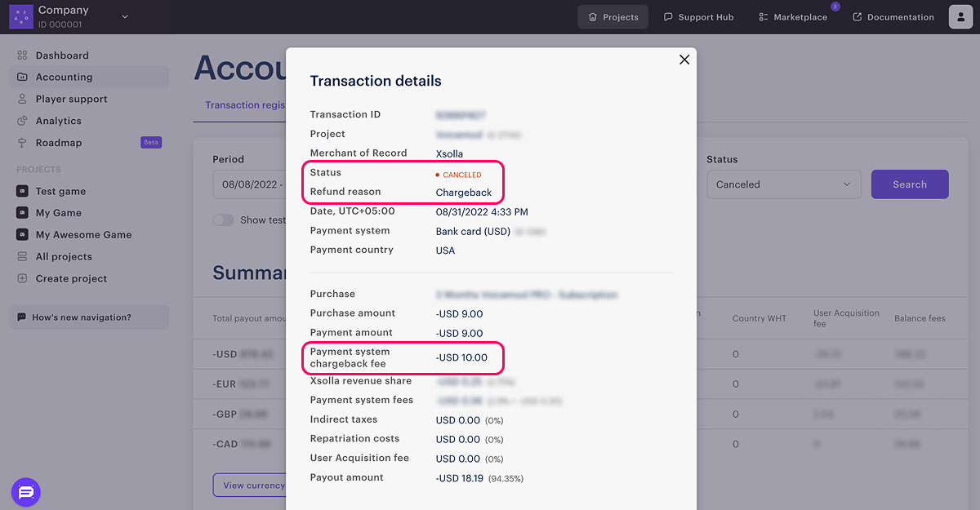
Task: Click the Dashboard icon in sidebar
Action: click(23, 55)
